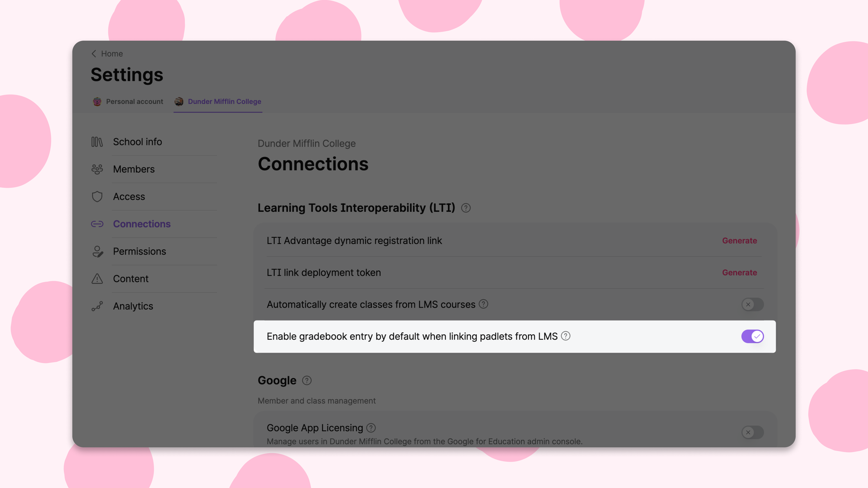Turn on Google App Licensing
This screenshot has height=488, width=868.
[x=753, y=432]
